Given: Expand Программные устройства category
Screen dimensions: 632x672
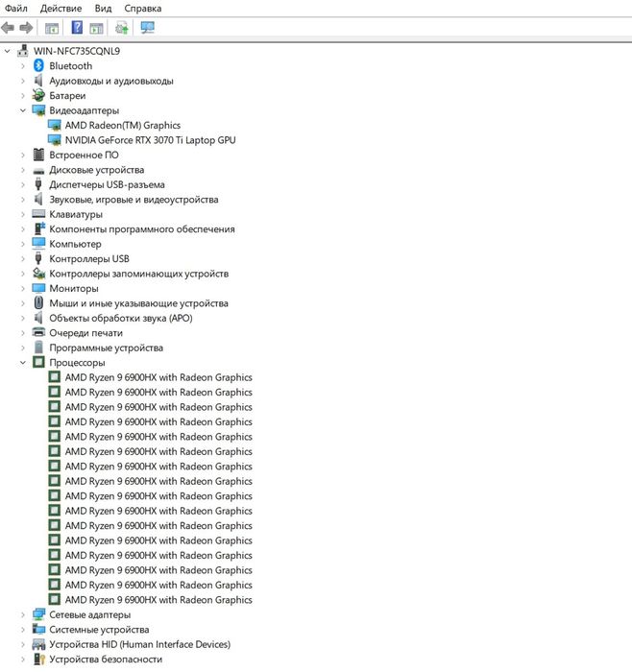Looking at the screenshot, I should [x=23, y=348].
